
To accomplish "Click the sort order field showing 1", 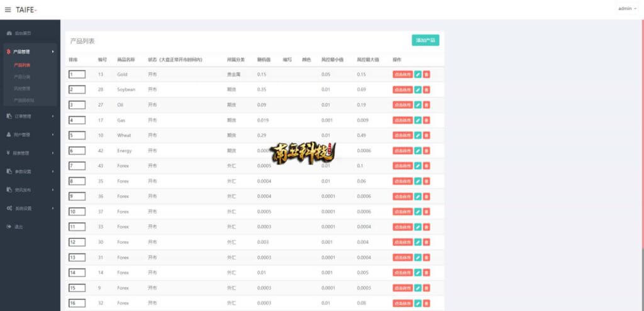I will (x=77, y=74).
